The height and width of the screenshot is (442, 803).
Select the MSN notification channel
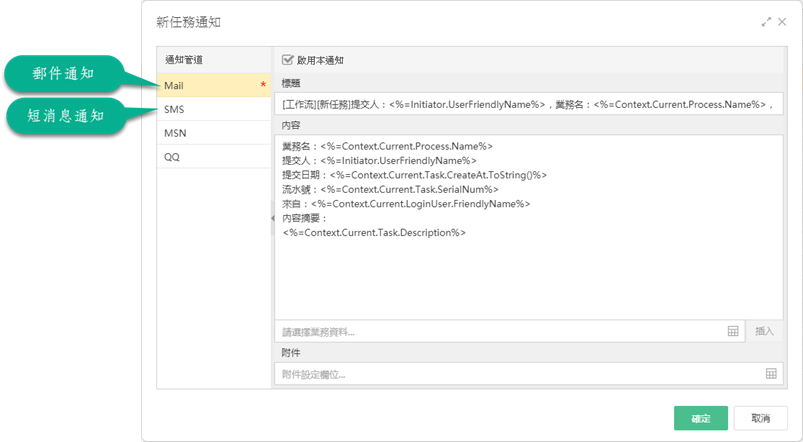214,133
